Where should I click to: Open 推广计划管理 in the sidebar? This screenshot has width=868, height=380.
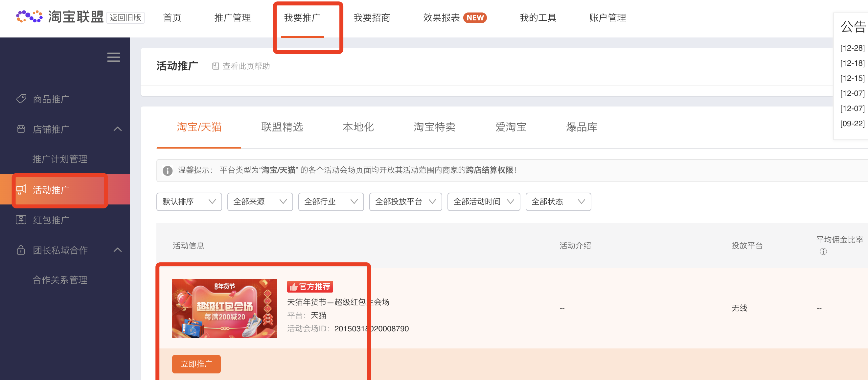pos(60,159)
